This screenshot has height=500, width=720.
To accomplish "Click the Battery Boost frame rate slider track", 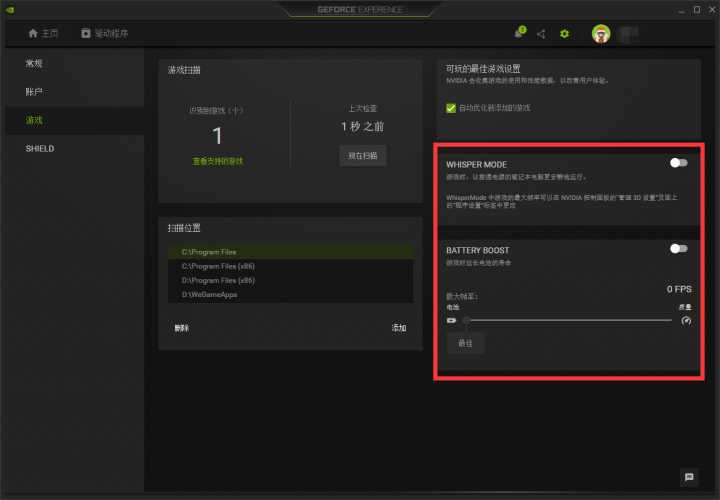I will click(x=569, y=320).
